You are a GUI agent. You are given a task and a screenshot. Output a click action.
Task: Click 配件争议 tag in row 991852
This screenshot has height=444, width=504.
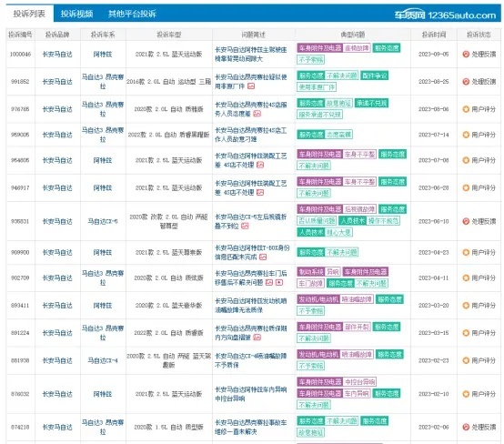(375, 76)
